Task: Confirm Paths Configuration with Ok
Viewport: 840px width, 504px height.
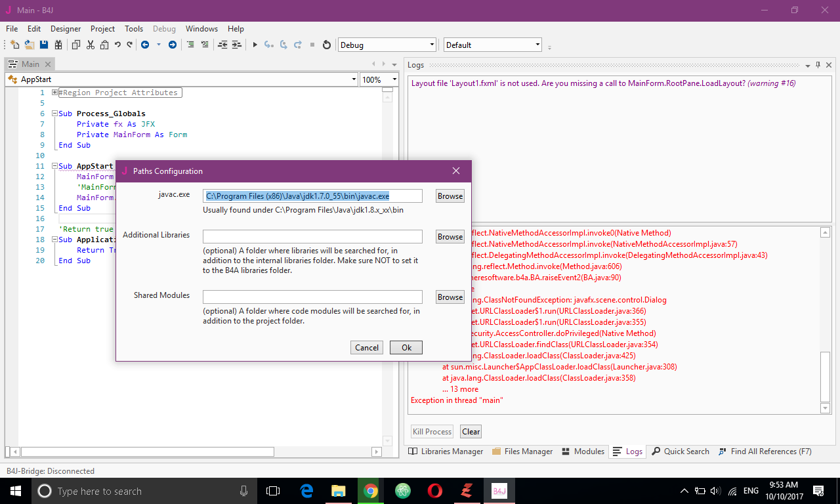Action: [x=406, y=348]
